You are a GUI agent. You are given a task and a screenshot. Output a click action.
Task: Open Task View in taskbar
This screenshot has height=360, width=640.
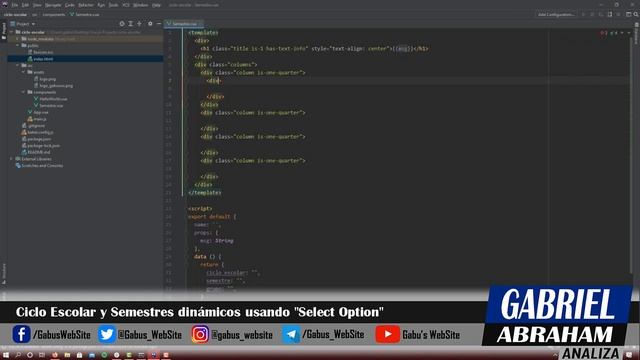coord(42,355)
